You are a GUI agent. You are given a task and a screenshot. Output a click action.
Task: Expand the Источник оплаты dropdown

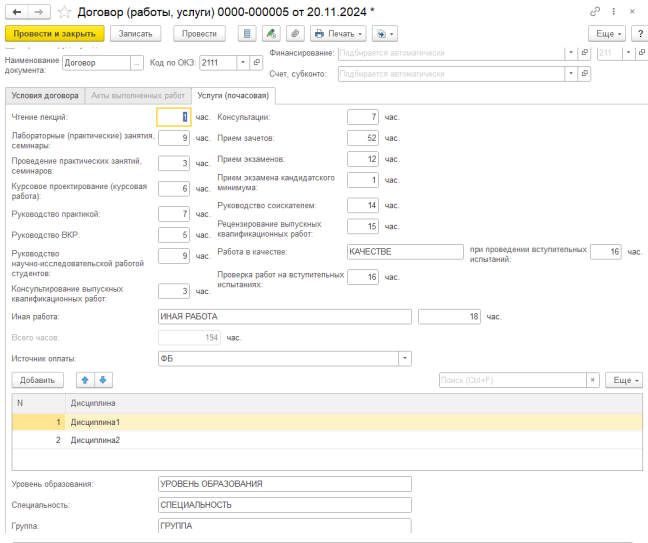point(405,358)
